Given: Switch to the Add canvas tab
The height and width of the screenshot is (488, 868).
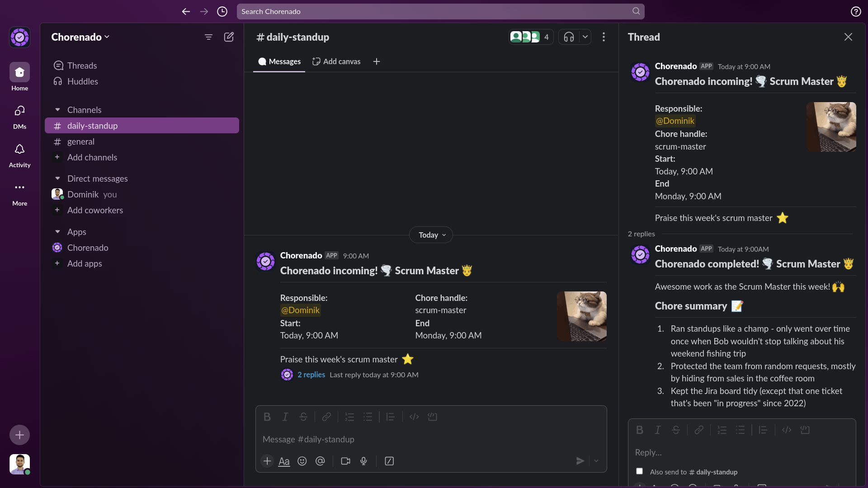Looking at the screenshot, I should 336,61.
